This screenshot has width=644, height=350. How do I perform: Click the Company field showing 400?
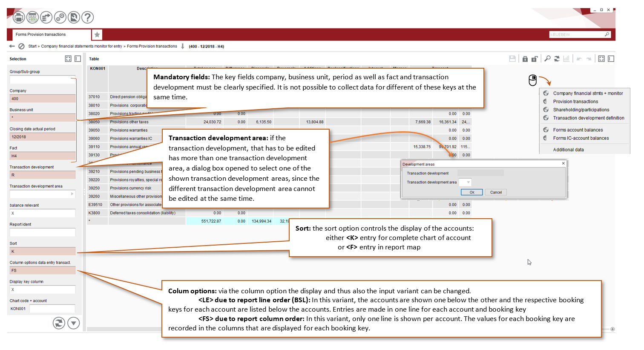[x=42, y=98]
